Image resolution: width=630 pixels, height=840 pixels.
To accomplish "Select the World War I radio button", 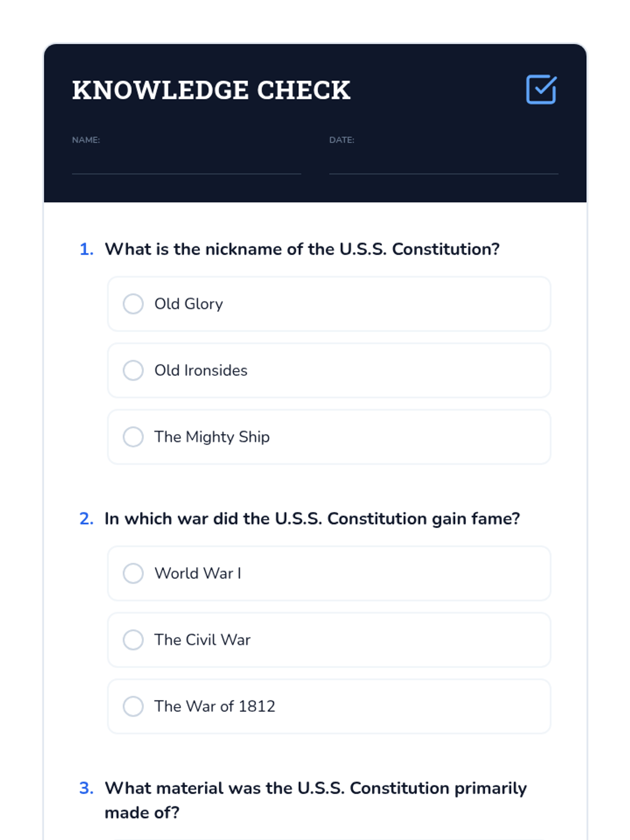I will (x=133, y=573).
